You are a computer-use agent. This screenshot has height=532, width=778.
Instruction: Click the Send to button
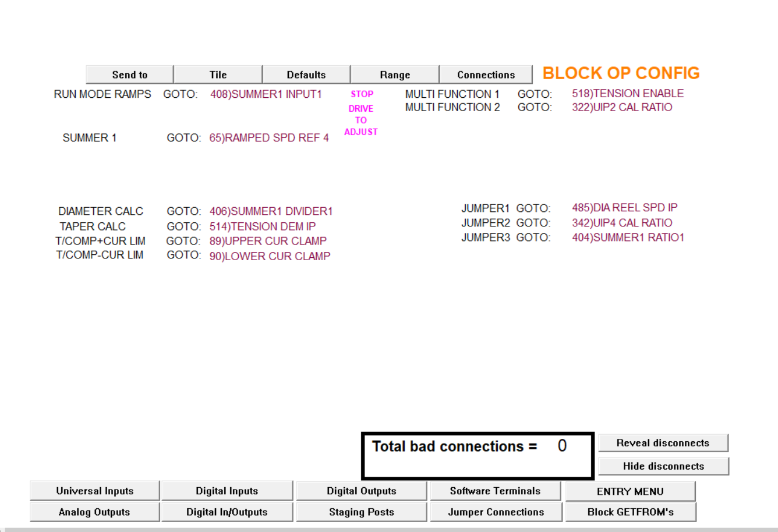tap(129, 75)
